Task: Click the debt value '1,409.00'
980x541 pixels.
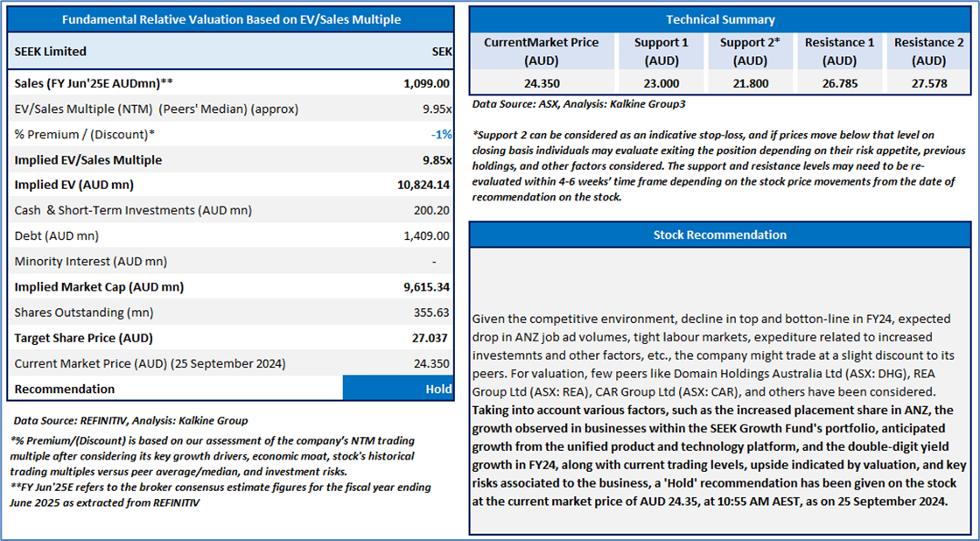Action: pyautogui.click(x=427, y=235)
